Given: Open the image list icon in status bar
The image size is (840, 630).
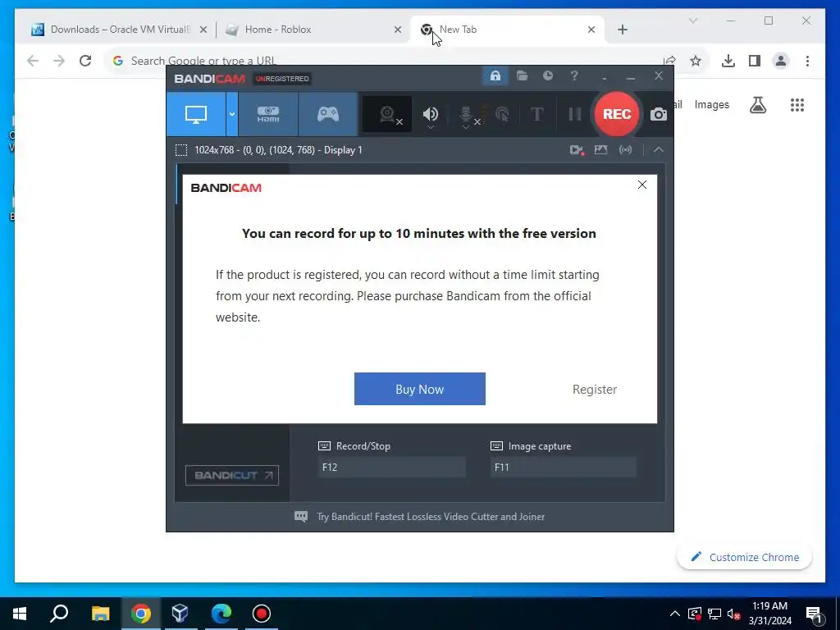Looking at the screenshot, I should (x=601, y=150).
